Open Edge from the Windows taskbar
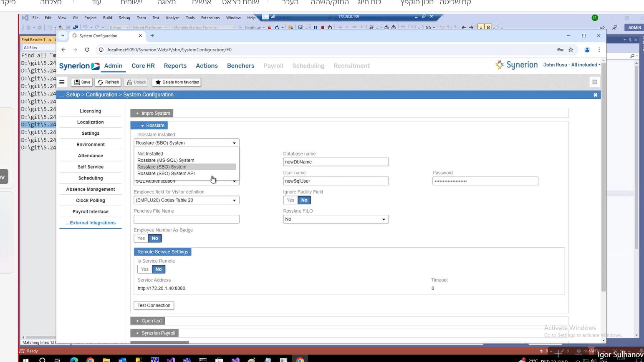Screen dimensions: 644x362 pos(74,359)
